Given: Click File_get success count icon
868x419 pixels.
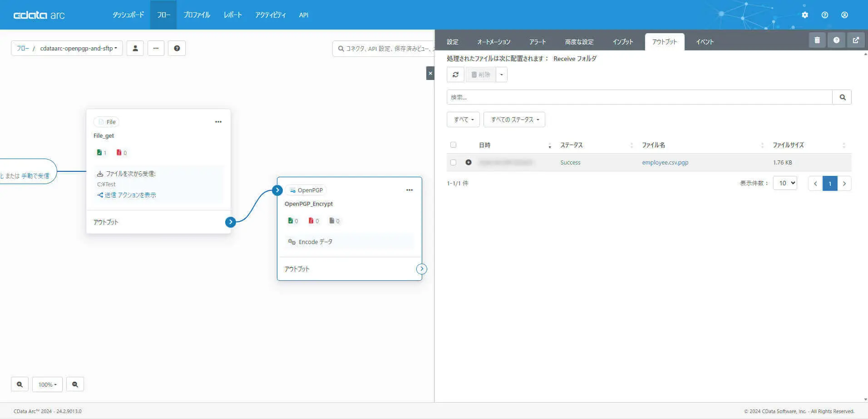Looking at the screenshot, I should click(99, 153).
